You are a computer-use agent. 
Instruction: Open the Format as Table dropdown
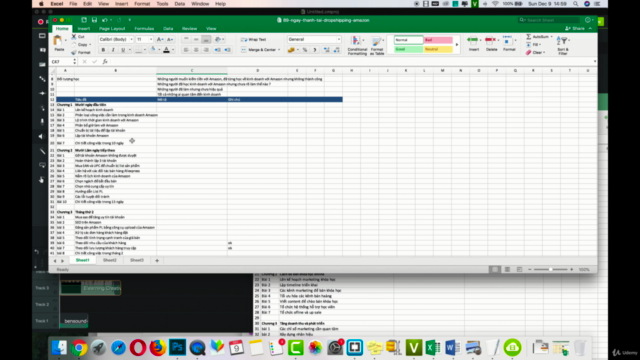coord(377,45)
